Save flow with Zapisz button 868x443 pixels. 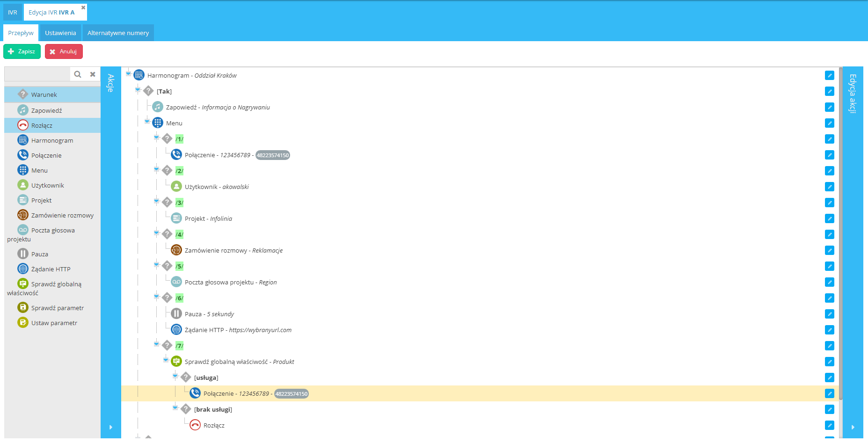22,51
